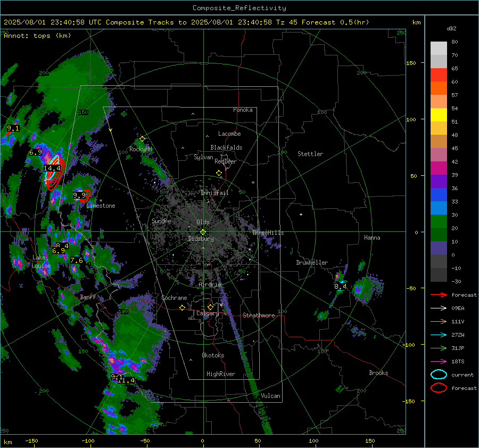Click the RockyMH location label
Image resolution: width=479 pixels, height=448 pixels.
coord(141,149)
